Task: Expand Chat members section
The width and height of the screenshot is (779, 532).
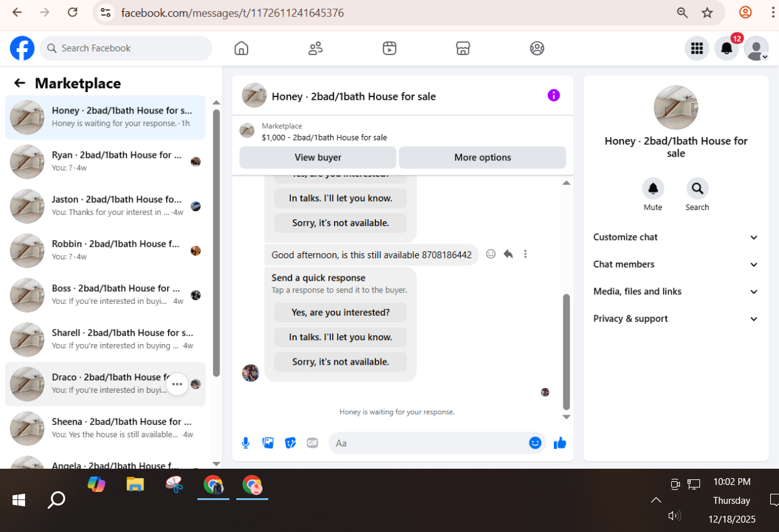Action: tap(676, 264)
